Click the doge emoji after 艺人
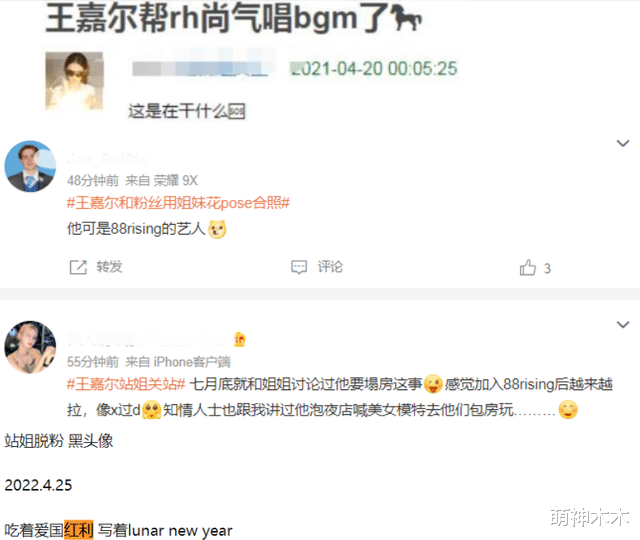The width and height of the screenshot is (640, 540). 217,229
